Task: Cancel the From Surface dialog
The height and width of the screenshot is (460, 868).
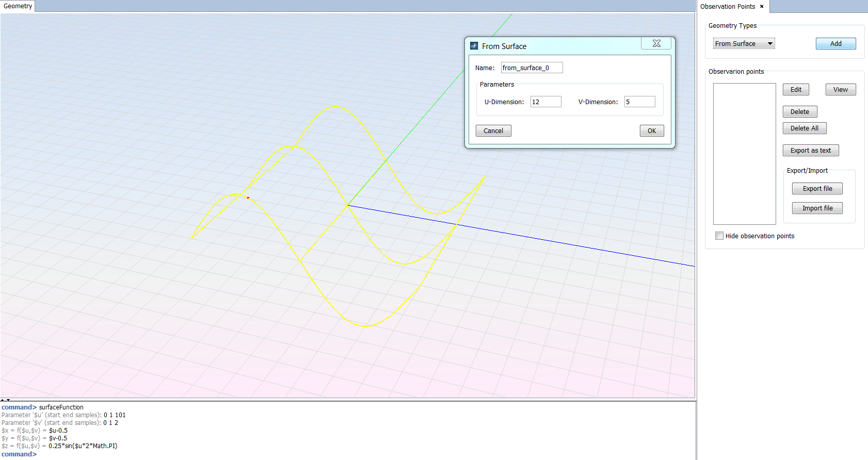Action: click(x=493, y=131)
